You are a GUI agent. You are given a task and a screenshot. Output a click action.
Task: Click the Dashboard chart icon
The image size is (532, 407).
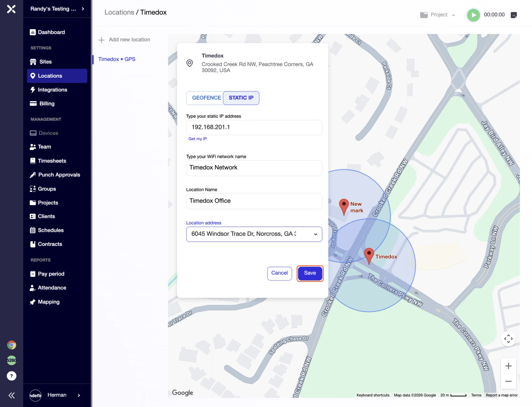[33, 32]
